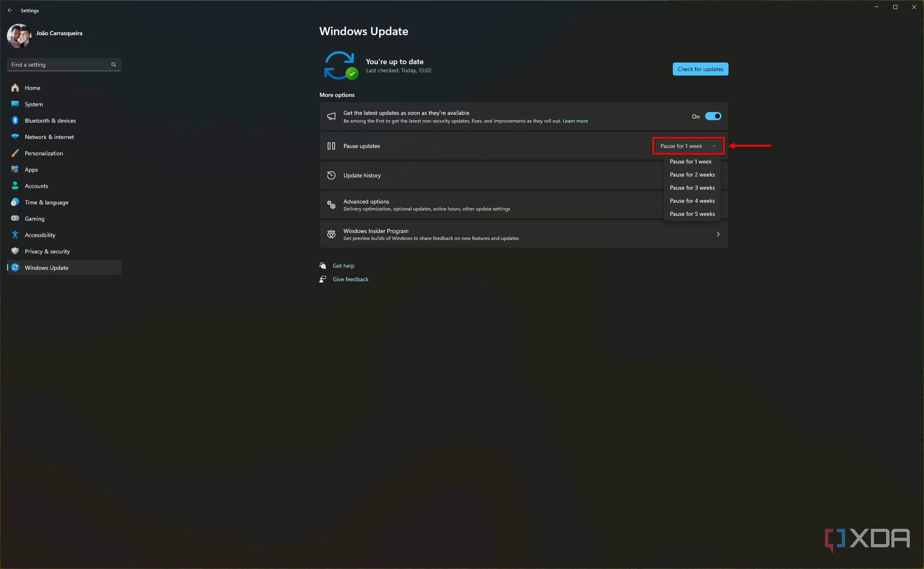Screen dimensions: 924x569
Task: Click the Pause for 1 week button
Action: click(681, 146)
